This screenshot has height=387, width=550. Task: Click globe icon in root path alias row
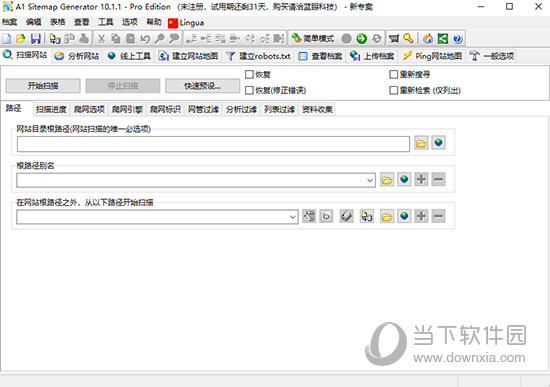click(404, 180)
